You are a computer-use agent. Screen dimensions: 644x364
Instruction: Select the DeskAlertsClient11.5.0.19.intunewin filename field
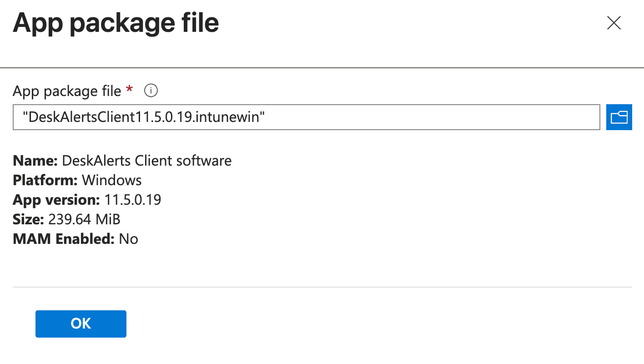[306, 117]
